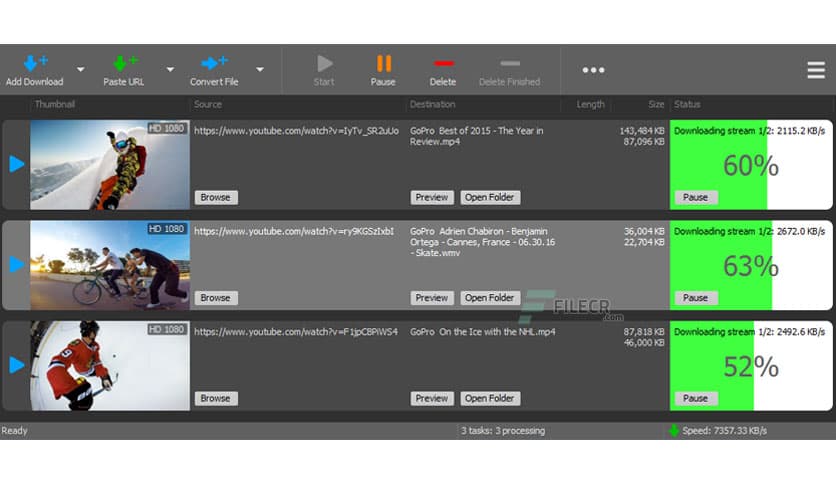
Task: Preview the On the Ice NHL download
Action: 432,398
